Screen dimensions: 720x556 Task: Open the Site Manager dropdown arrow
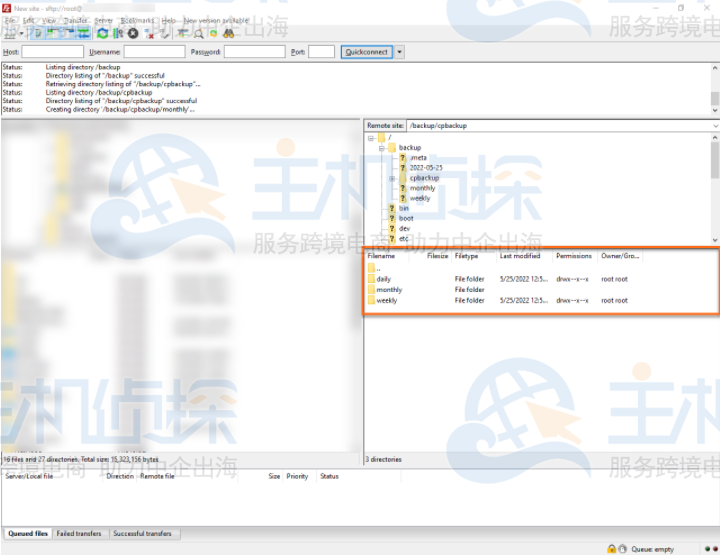click(x=21, y=34)
